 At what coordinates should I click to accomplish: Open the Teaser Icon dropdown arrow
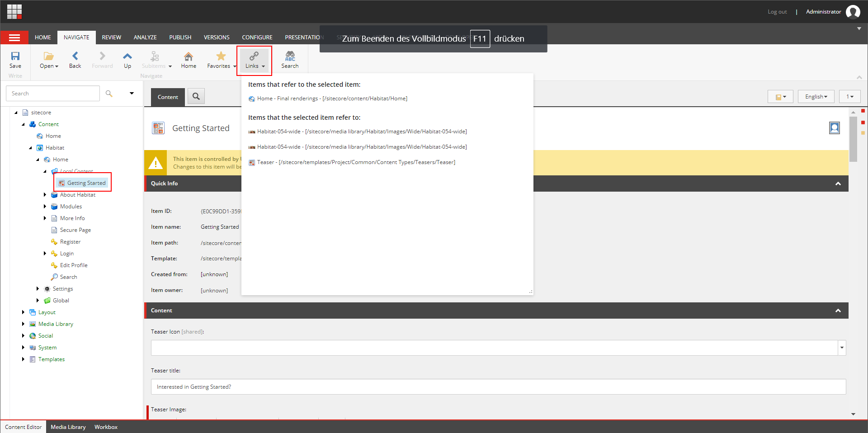(842, 348)
